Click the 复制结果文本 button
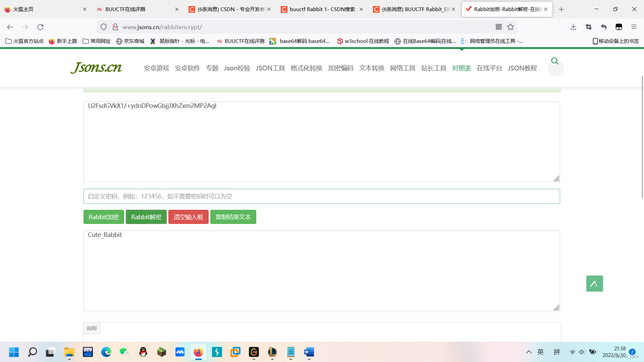 tap(233, 217)
